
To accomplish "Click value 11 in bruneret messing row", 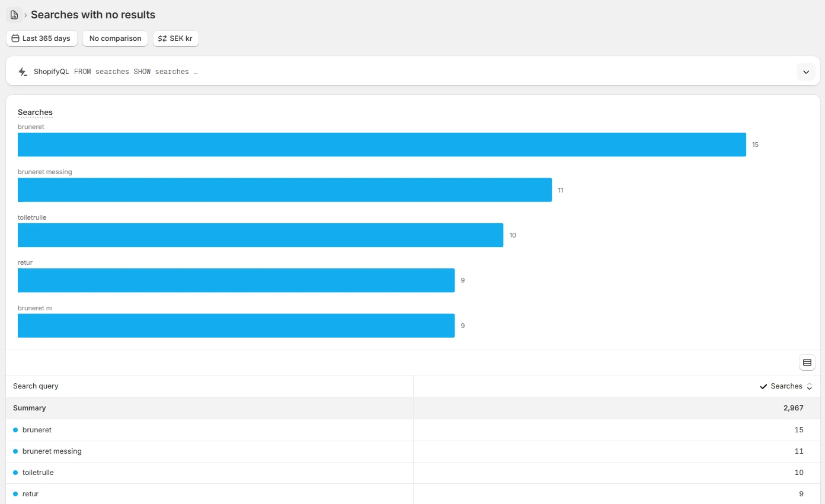I will (x=799, y=451).
